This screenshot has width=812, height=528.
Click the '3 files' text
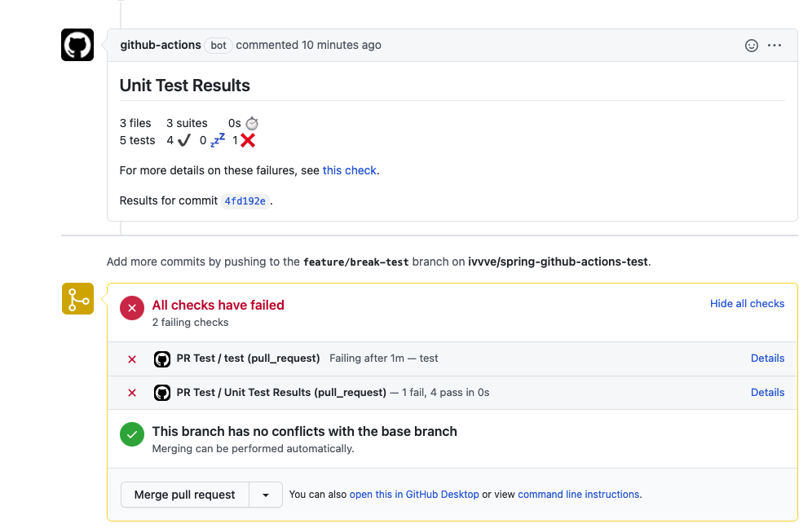click(135, 123)
